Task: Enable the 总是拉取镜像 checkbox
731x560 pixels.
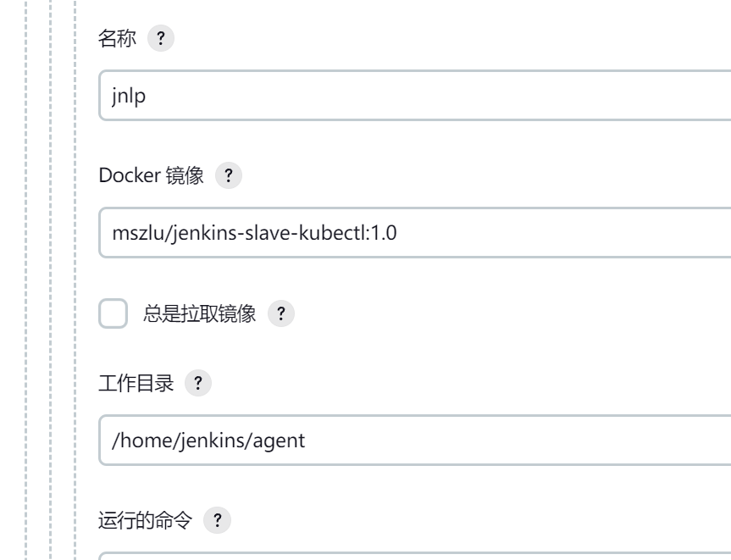Action: 114,313
